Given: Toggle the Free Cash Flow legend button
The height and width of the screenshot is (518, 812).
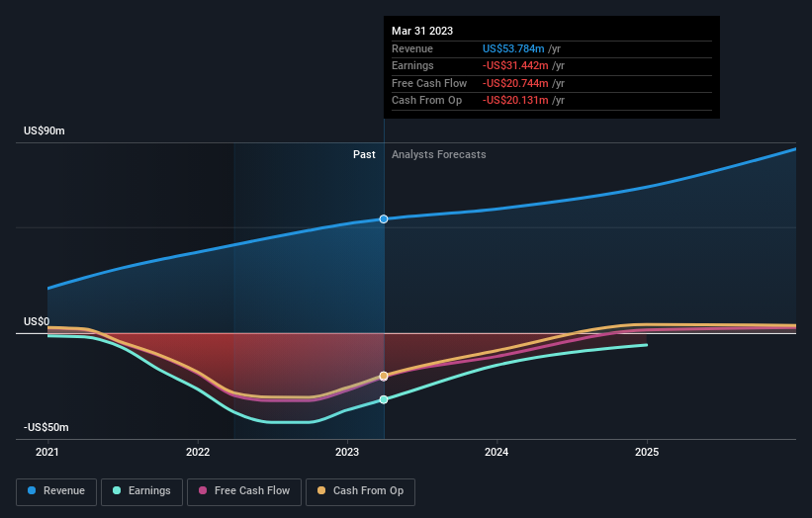Looking at the screenshot, I should coord(244,491).
